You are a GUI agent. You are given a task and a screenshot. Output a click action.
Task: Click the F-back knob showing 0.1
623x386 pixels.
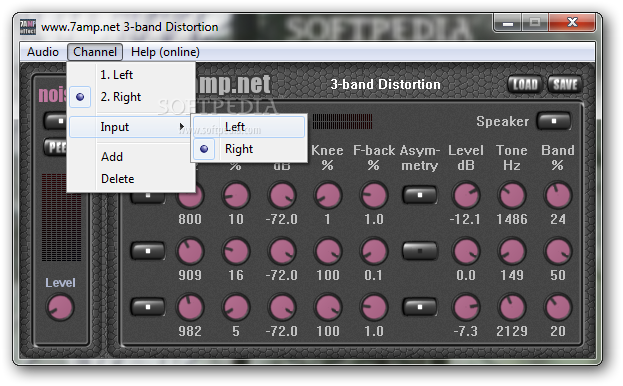[x=374, y=251]
